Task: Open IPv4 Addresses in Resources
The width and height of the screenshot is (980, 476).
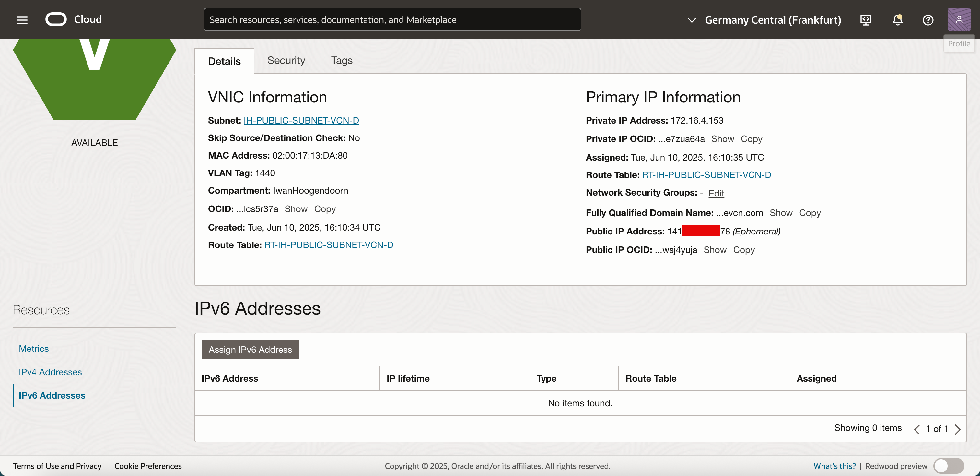Action: 50,372
